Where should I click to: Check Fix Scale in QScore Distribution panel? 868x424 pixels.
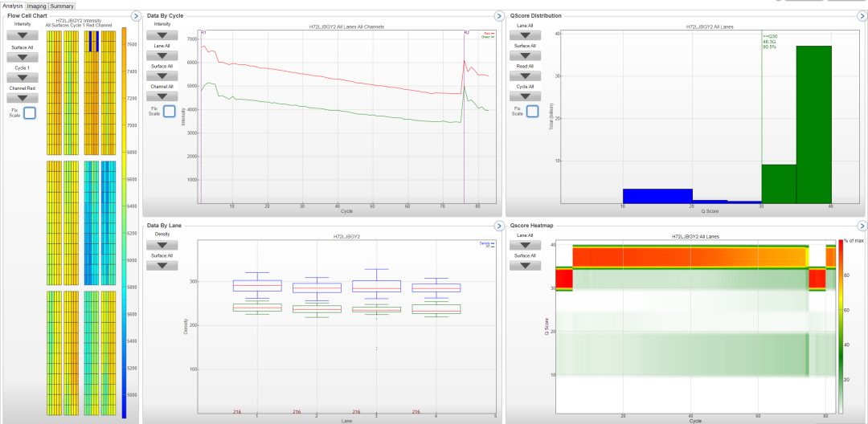pyautogui.click(x=532, y=111)
